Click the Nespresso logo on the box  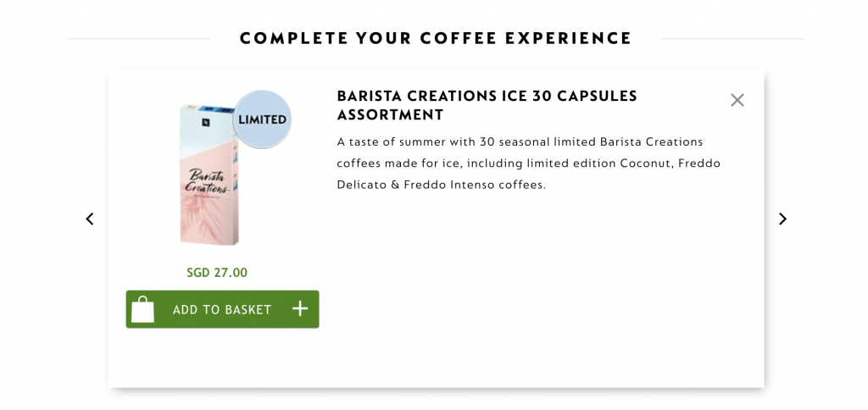click(x=204, y=122)
